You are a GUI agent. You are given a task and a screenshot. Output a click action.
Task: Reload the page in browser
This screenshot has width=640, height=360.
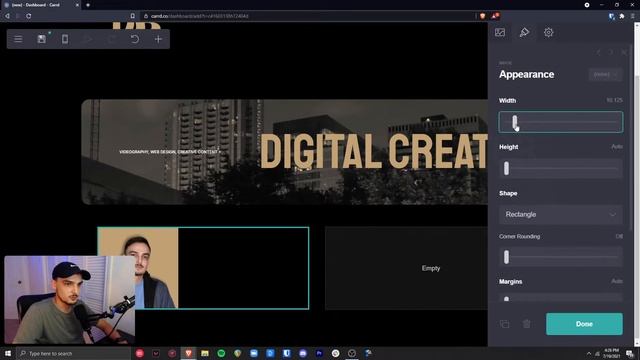pos(29,16)
